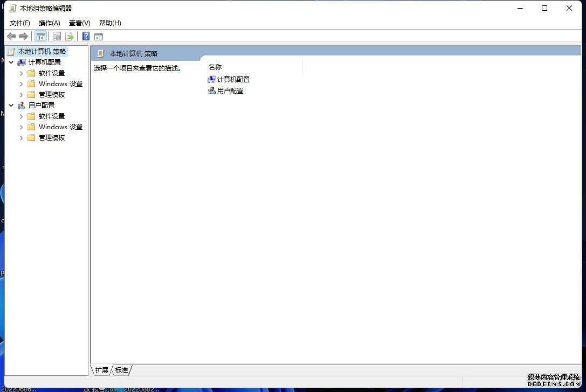Image resolution: width=586 pixels, height=392 pixels.
Task: Switch to the 扩展 tab
Action: click(102, 370)
